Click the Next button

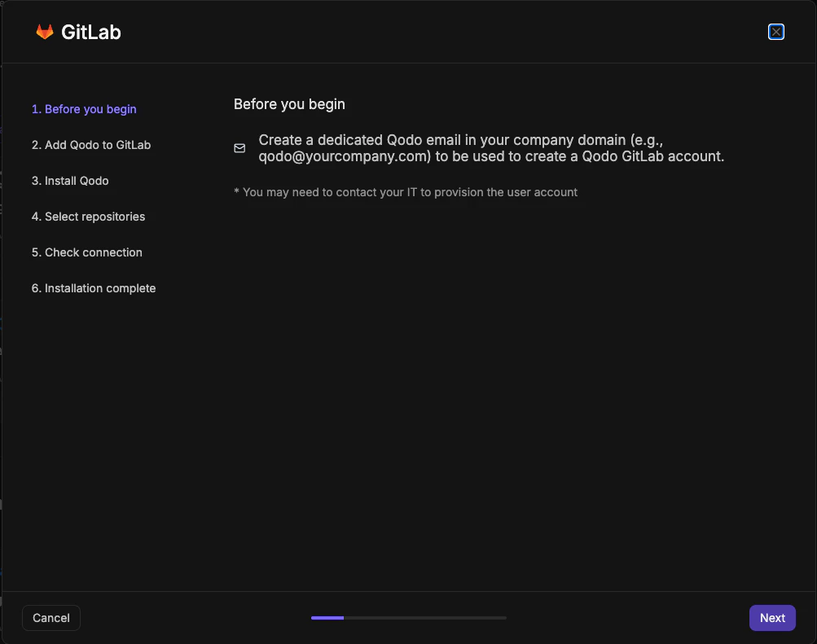(x=772, y=618)
